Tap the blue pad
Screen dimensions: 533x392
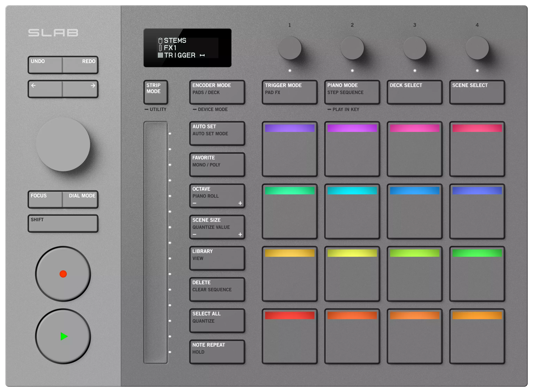[x=415, y=211]
